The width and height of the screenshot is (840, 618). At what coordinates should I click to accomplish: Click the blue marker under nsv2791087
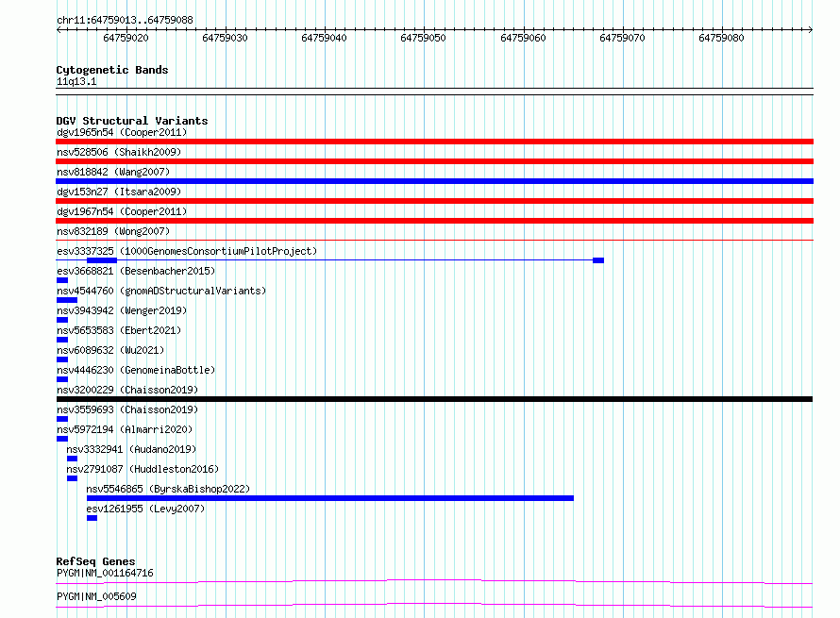[73, 478]
